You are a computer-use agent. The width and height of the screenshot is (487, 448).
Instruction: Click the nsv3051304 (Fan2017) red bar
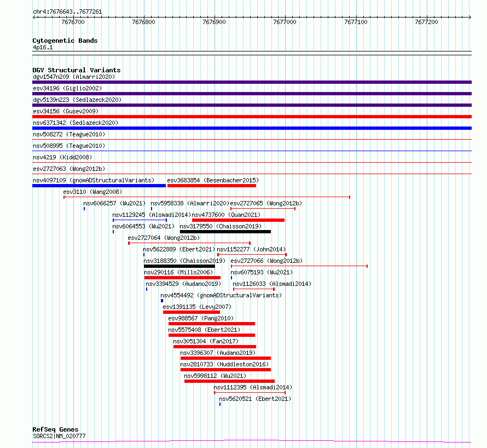[214, 347]
